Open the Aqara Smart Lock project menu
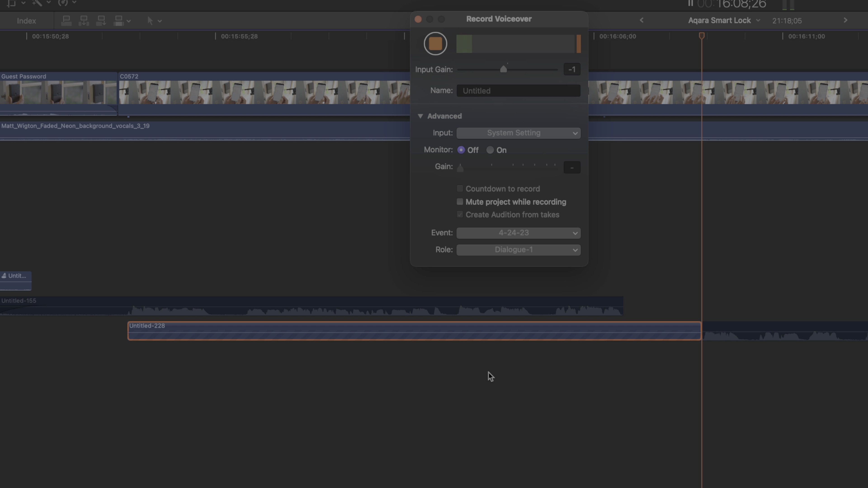Viewport: 868px width, 488px height. click(724, 20)
